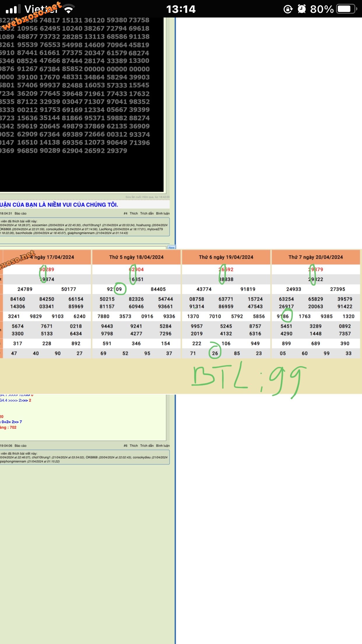Select result 84405 in Thứ 5 column

point(158,289)
